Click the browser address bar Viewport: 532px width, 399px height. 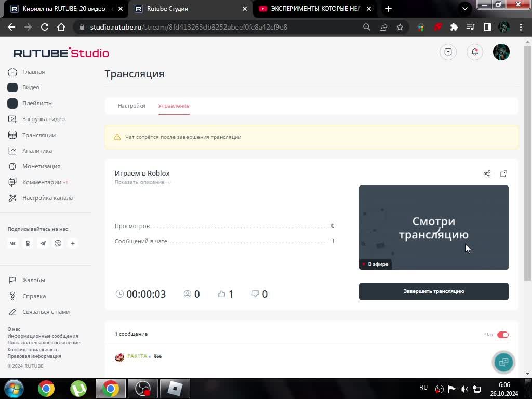(217, 27)
